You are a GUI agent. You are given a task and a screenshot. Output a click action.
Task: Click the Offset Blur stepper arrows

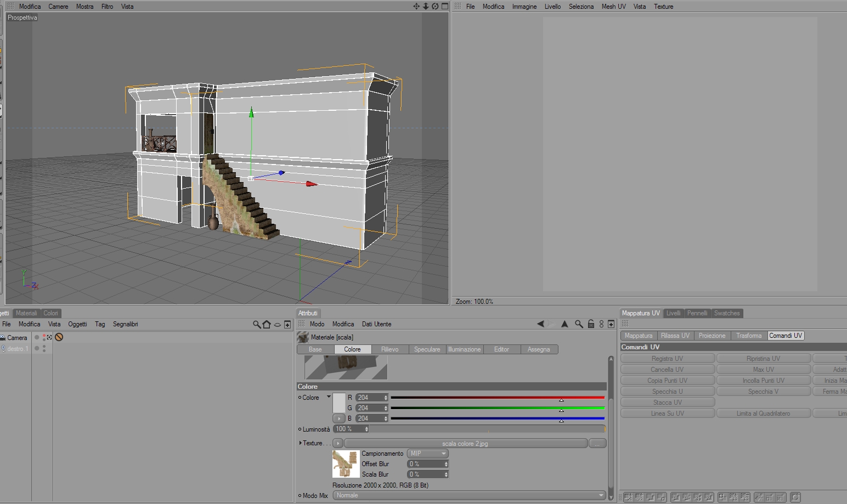446,464
